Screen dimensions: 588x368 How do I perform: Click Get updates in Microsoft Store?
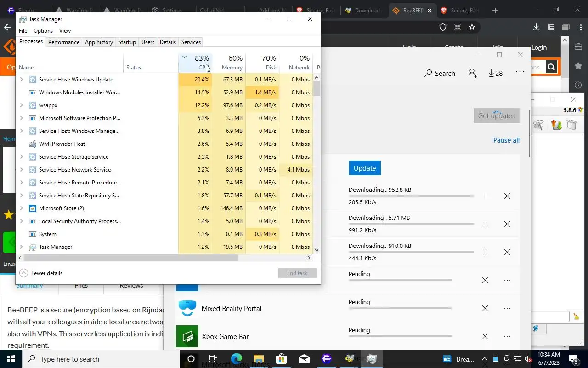(x=497, y=115)
